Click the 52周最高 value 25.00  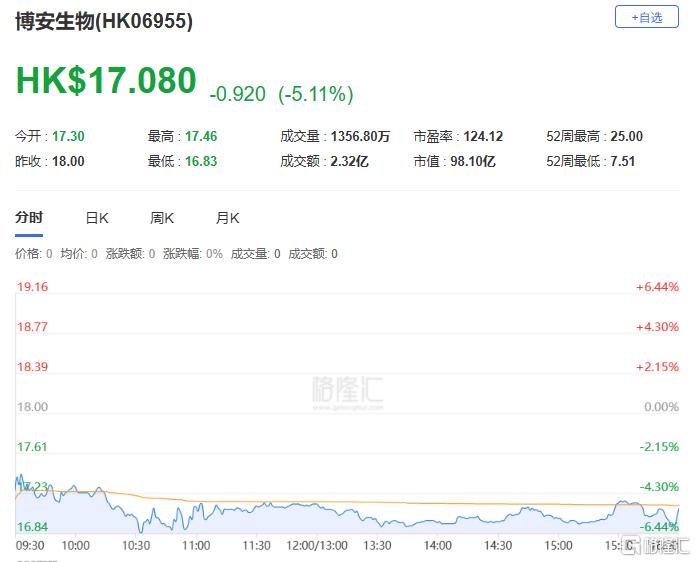click(627, 136)
